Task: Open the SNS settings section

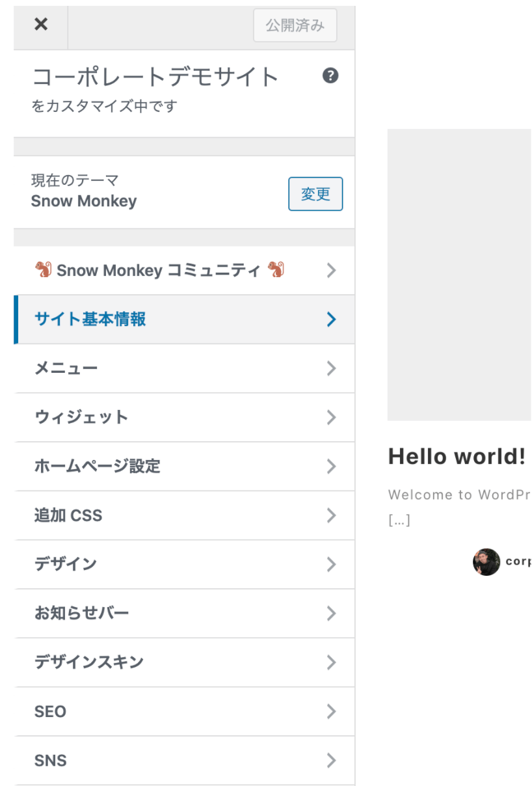Action: point(51,760)
